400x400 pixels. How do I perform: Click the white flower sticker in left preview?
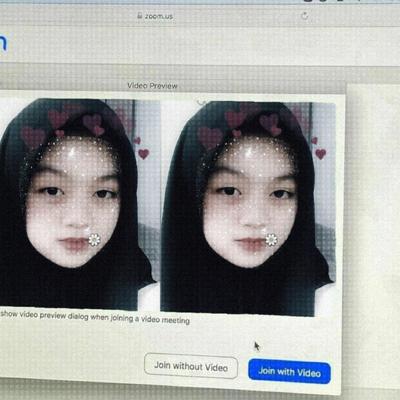pyautogui.click(x=94, y=239)
